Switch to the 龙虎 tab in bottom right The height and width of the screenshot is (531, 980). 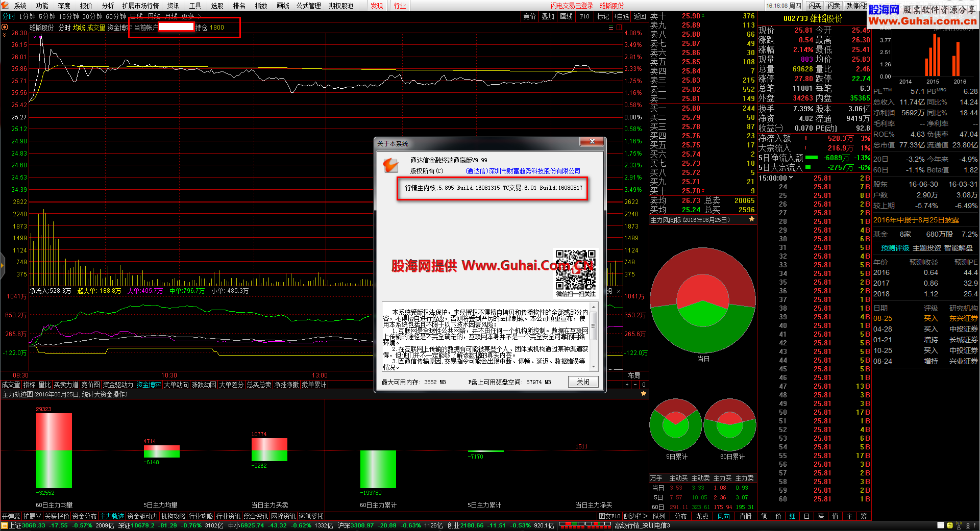[702, 516]
